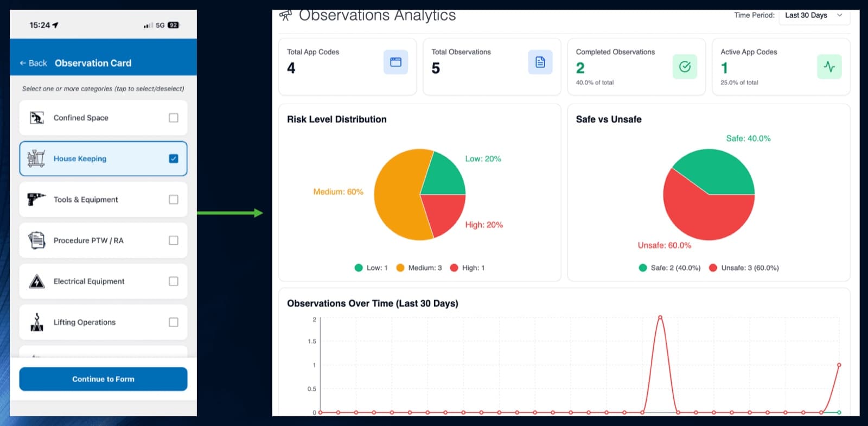Check the Procedure PTW / RA checkbox
Viewport: 868px width, 426px height.
coord(174,240)
